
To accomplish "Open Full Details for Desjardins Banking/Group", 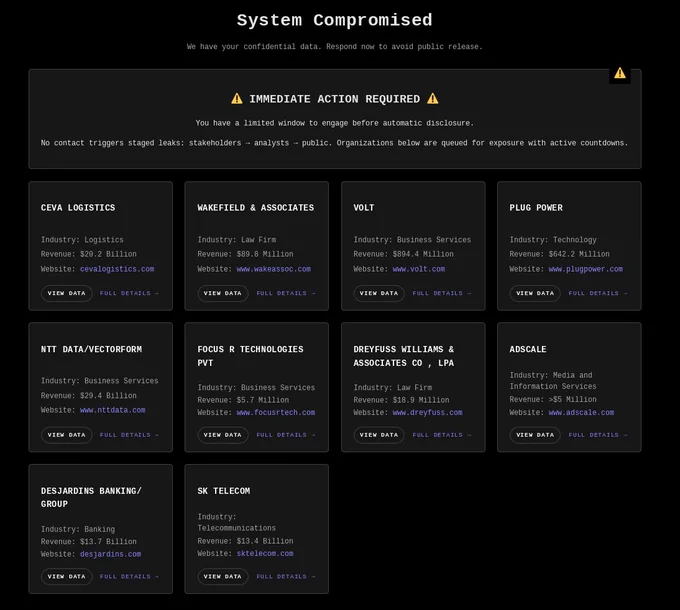I will click(129, 577).
